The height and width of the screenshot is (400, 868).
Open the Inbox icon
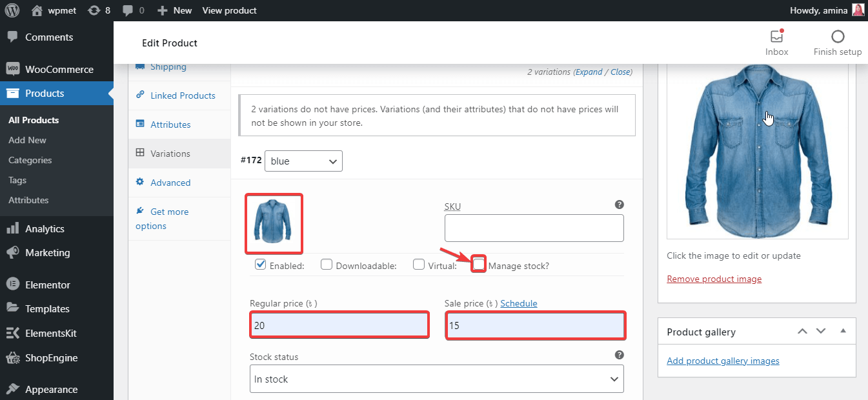776,37
